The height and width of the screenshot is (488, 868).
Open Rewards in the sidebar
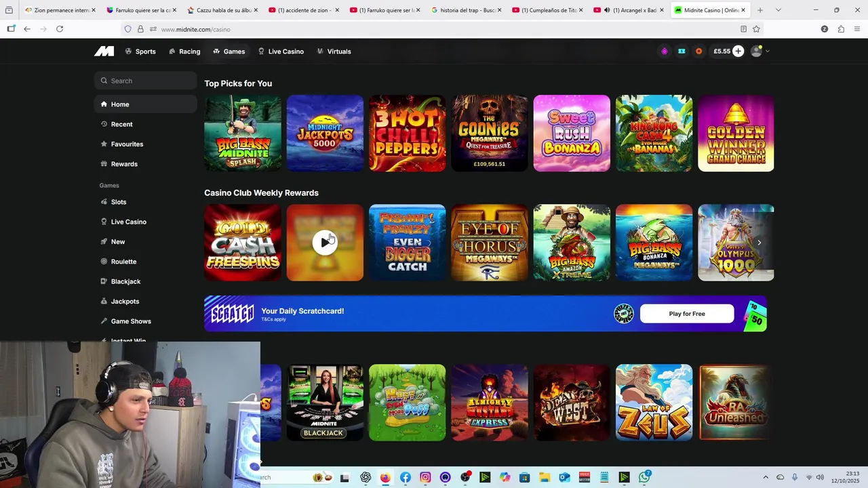click(145, 164)
